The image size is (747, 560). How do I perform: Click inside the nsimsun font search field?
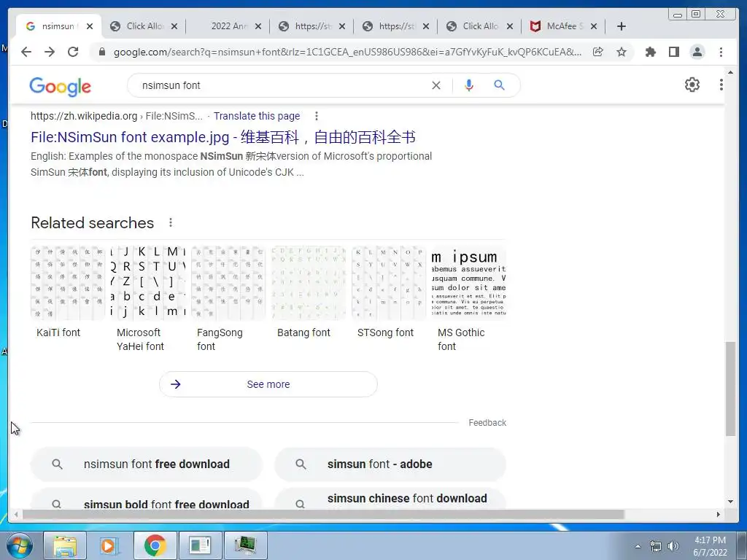(x=281, y=85)
